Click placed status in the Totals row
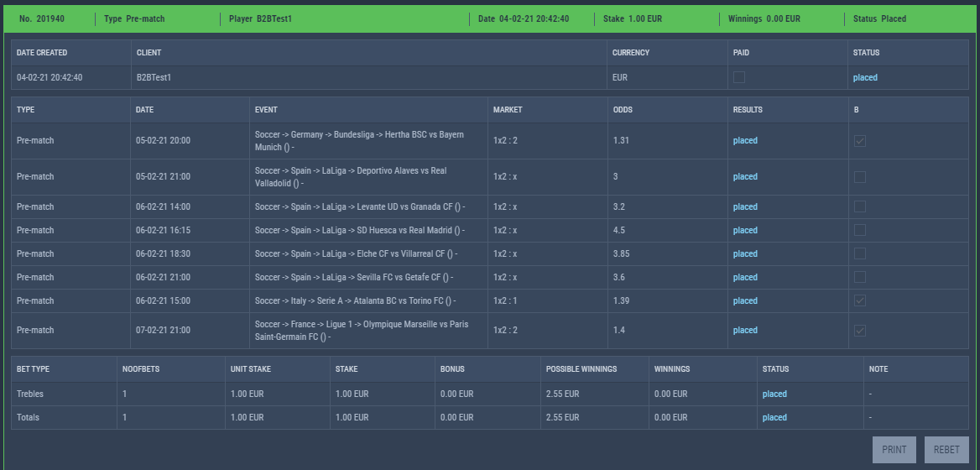This screenshot has width=980, height=470. [x=774, y=417]
